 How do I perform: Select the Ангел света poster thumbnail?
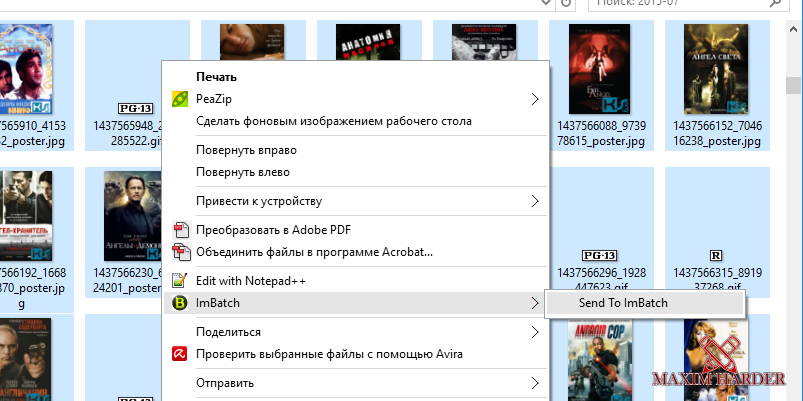(x=716, y=69)
